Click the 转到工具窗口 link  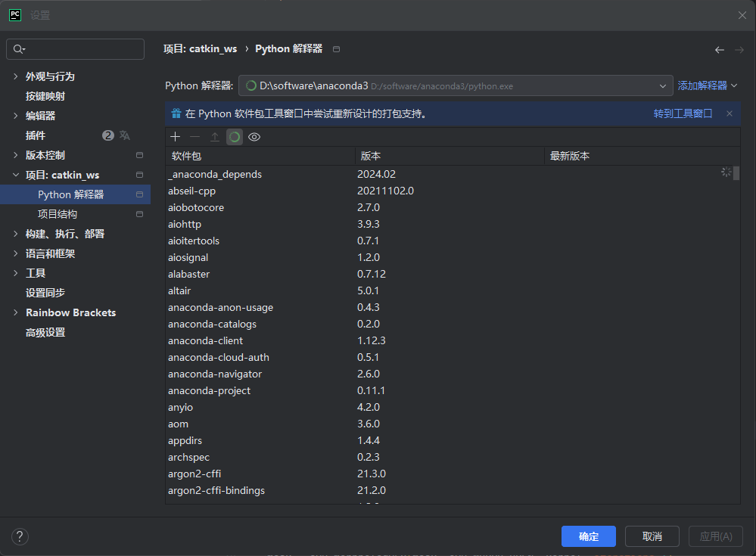click(683, 113)
